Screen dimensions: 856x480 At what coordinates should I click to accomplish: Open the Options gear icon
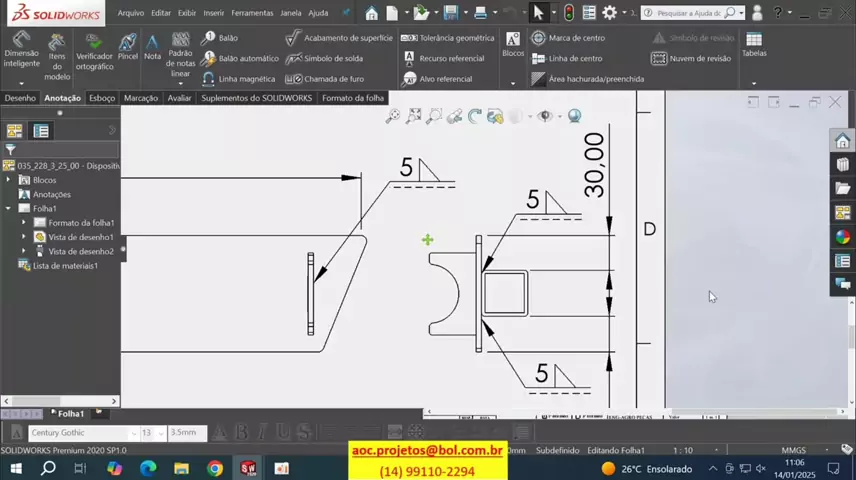609,13
